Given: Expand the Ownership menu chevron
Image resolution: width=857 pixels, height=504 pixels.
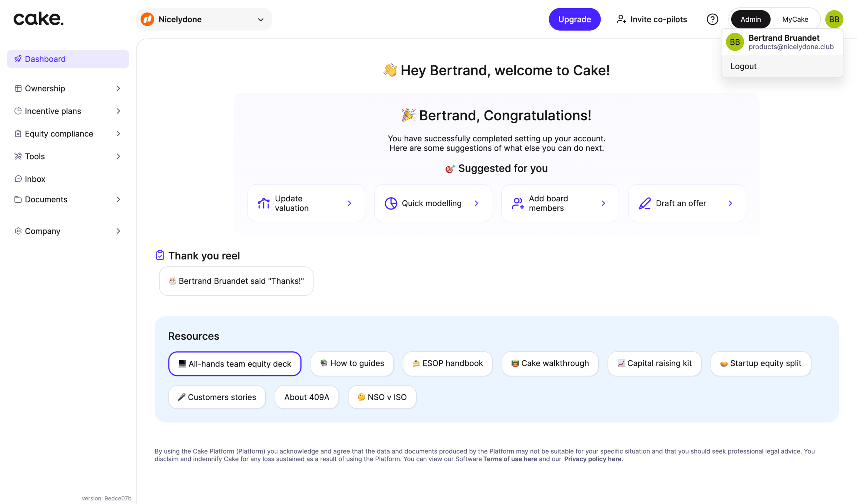Looking at the screenshot, I should [118, 89].
